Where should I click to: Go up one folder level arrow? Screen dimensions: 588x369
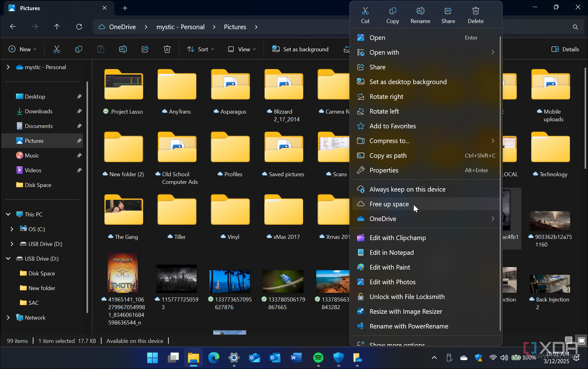[57, 27]
